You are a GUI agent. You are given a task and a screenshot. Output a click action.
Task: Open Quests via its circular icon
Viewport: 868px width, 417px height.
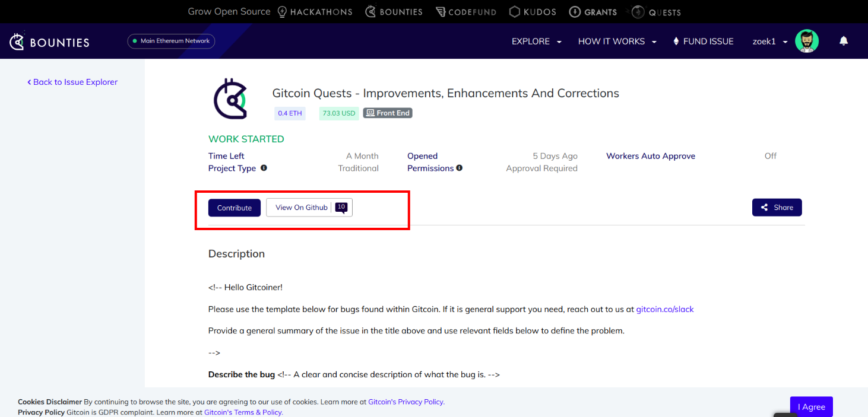click(x=637, y=11)
